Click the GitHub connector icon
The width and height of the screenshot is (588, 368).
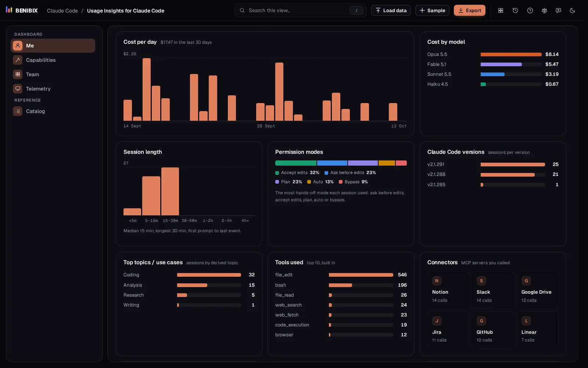point(481,321)
